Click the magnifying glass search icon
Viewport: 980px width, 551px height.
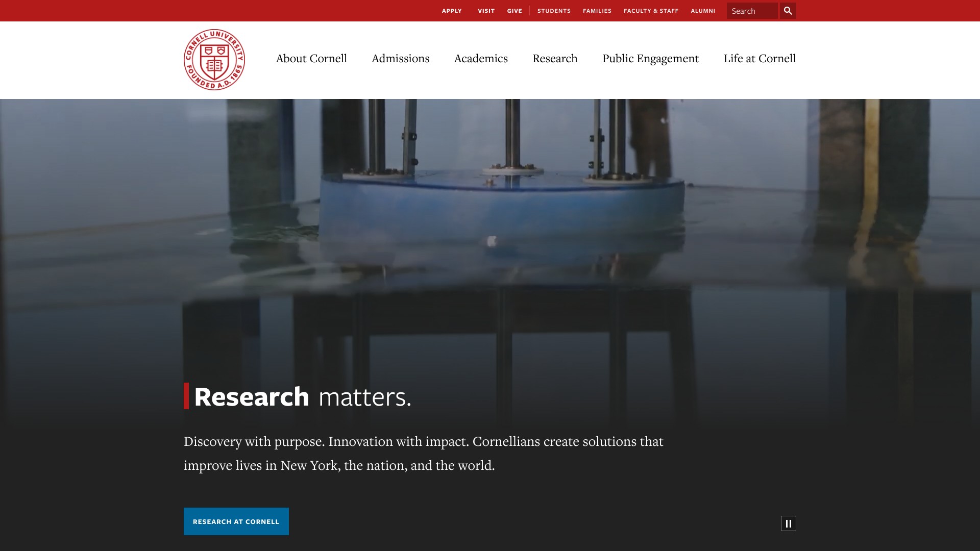click(788, 11)
